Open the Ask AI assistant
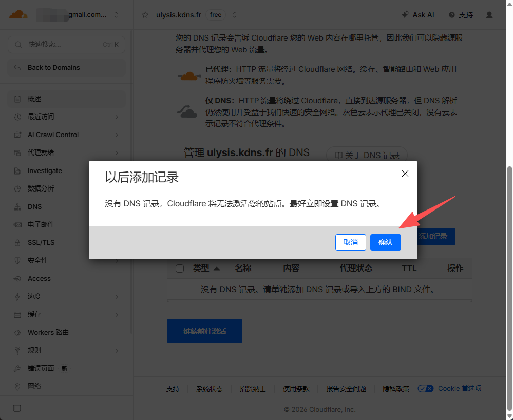The height and width of the screenshot is (420, 513). [x=418, y=15]
